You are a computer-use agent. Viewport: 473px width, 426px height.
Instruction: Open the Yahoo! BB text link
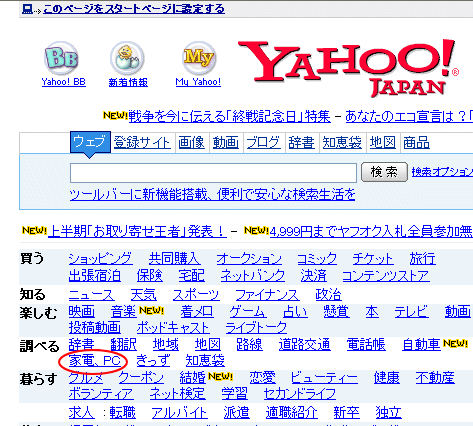click(x=64, y=82)
